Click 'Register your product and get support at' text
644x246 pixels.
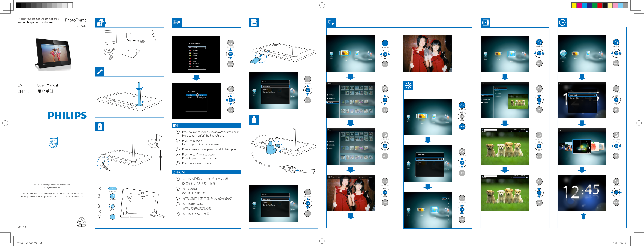tap(38, 19)
